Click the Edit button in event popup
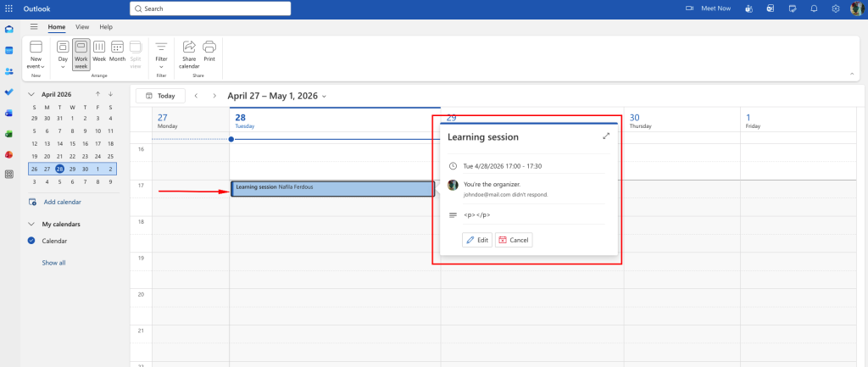868x367 pixels. click(476, 240)
